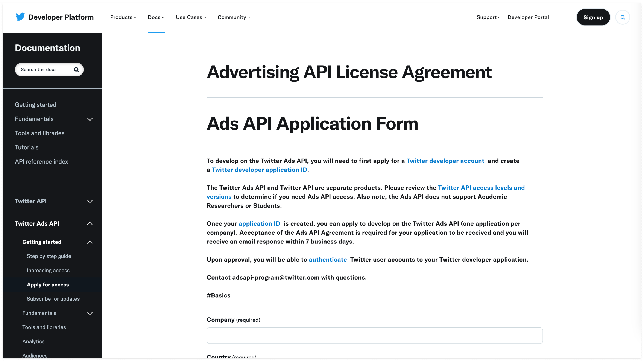Select Step by step guide in the sidebar
The width and height of the screenshot is (644, 361).
pos(49,256)
